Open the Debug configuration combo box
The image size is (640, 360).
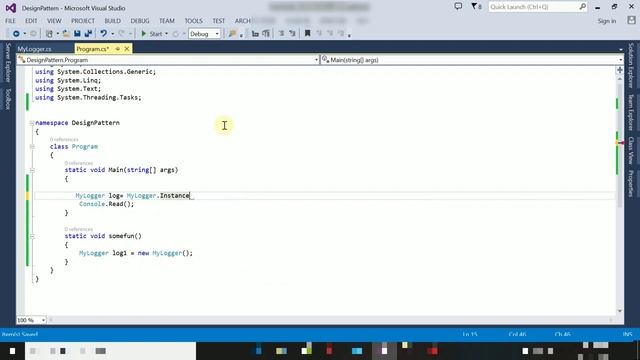[x=204, y=34]
